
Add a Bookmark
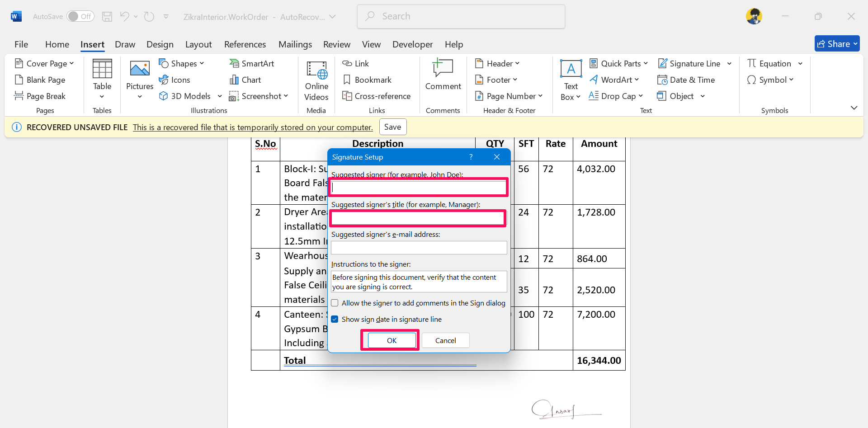(x=367, y=80)
